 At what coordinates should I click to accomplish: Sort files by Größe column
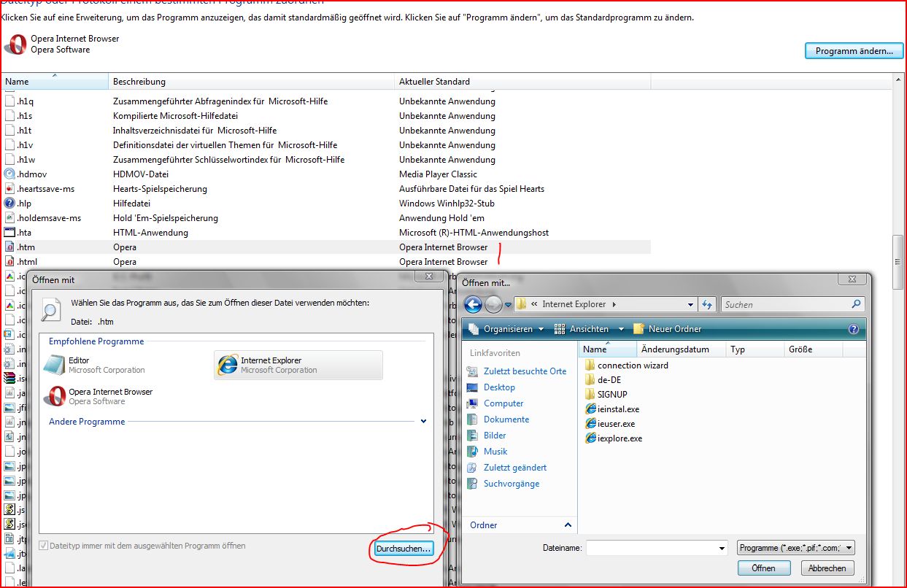pyautogui.click(x=812, y=349)
